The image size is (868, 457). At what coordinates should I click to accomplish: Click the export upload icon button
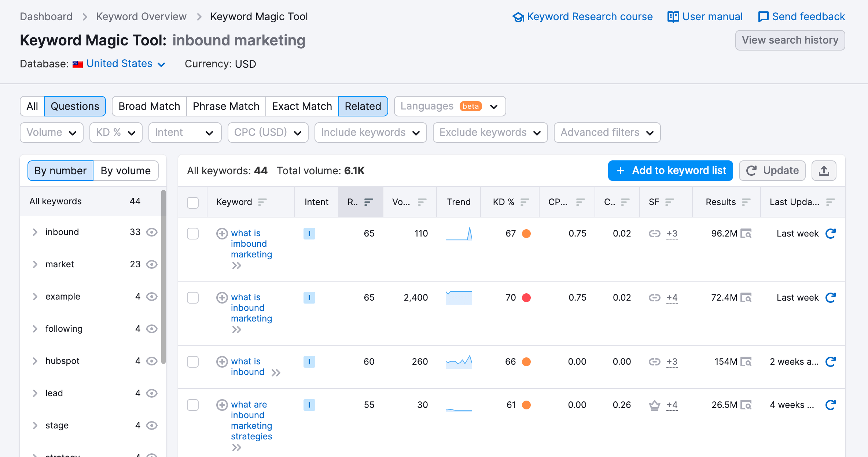click(824, 171)
